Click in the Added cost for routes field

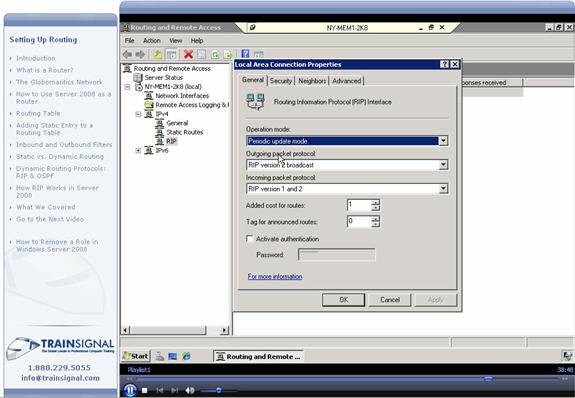(359, 205)
